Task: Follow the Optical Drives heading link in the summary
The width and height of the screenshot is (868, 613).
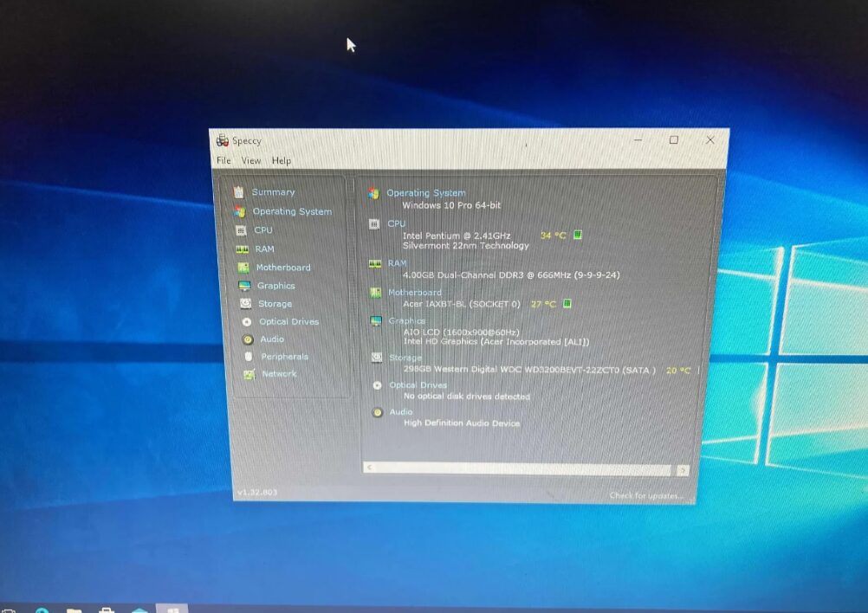Action: 418,385
